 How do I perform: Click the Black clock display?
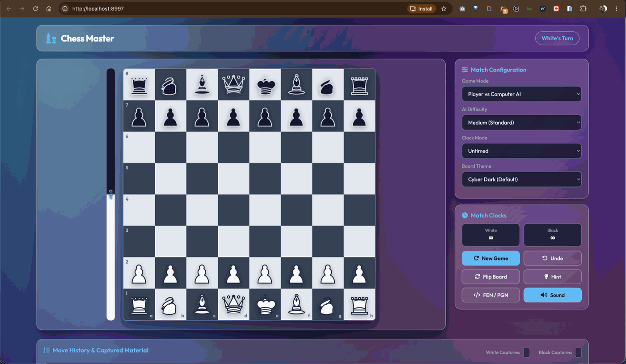[553, 235]
